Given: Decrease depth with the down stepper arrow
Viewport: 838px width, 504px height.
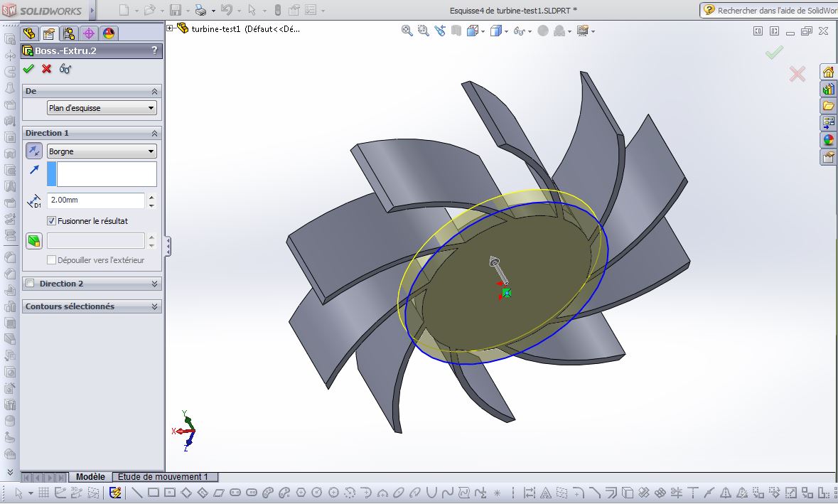Looking at the screenshot, I should [152, 205].
